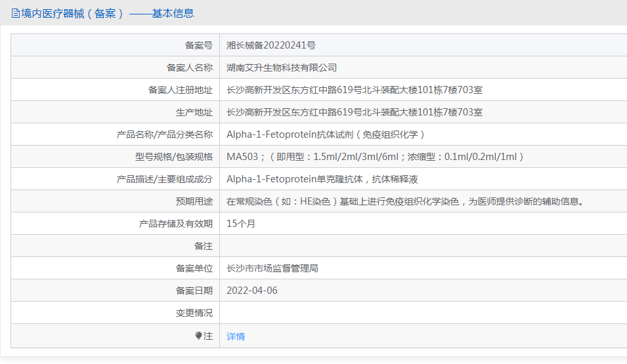Image resolution: width=627 pixels, height=364 pixels.
Task: Select the 生产地址 label
Action: coord(194,112)
